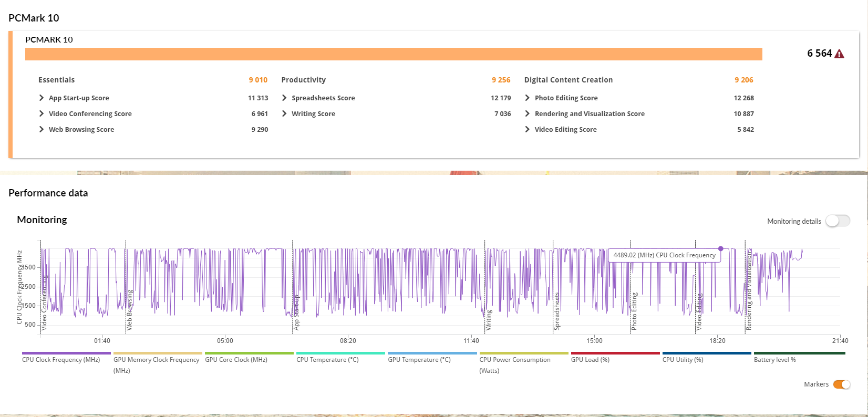Click the purple CPU Clock Frequency color bar
Image resolution: width=868 pixels, height=417 pixels.
click(66, 353)
